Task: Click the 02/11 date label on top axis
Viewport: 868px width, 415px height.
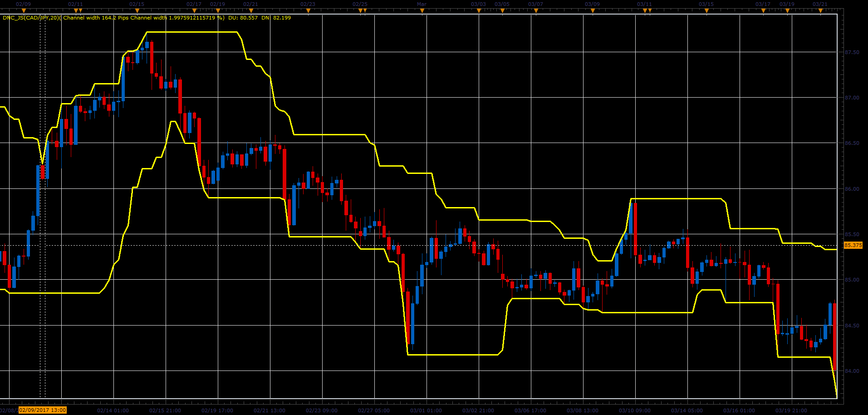Action: [x=75, y=4]
